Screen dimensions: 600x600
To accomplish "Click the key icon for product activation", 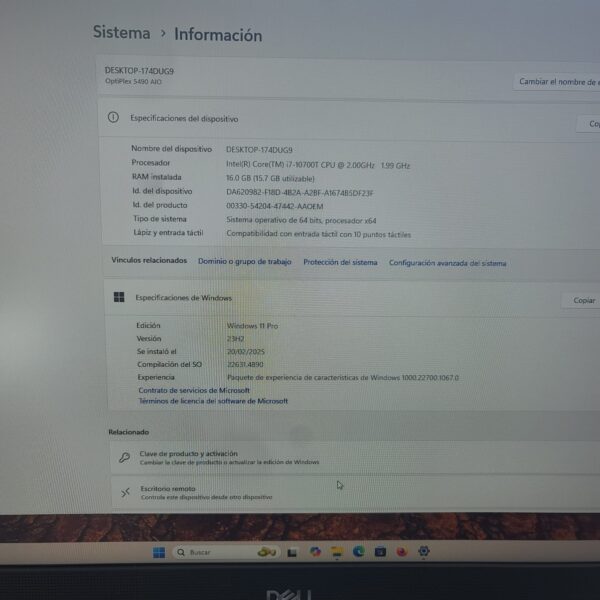I will point(124,457).
